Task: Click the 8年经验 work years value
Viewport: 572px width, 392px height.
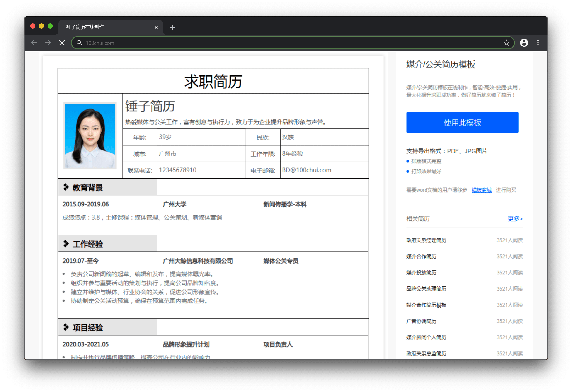Action: pyautogui.click(x=292, y=154)
